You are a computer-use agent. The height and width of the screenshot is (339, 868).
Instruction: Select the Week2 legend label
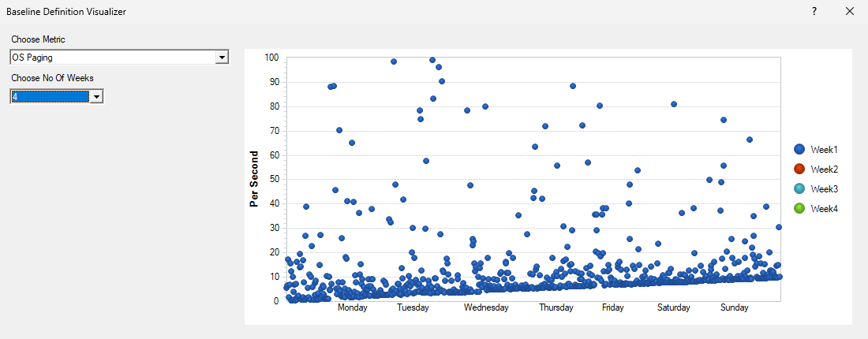click(x=824, y=169)
